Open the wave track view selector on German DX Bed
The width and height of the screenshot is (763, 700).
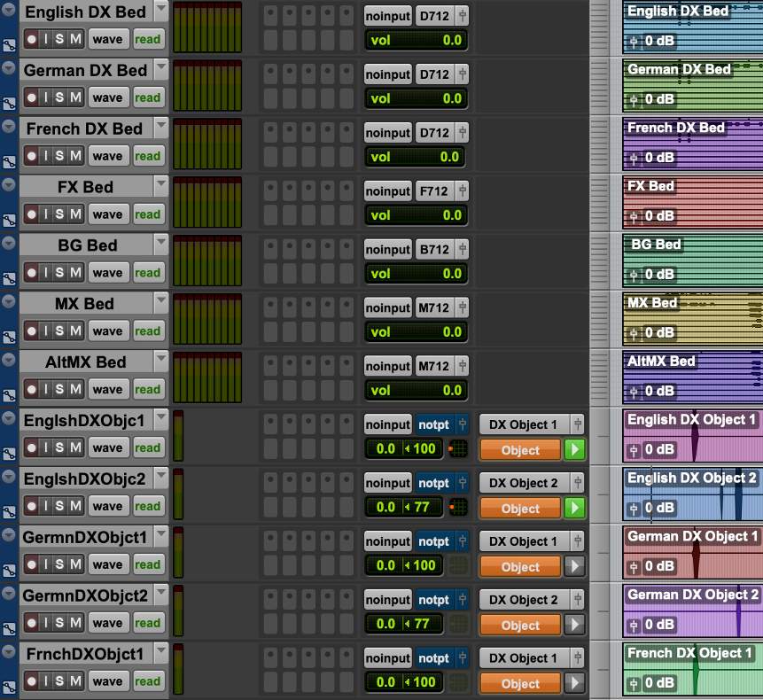click(x=107, y=97)
